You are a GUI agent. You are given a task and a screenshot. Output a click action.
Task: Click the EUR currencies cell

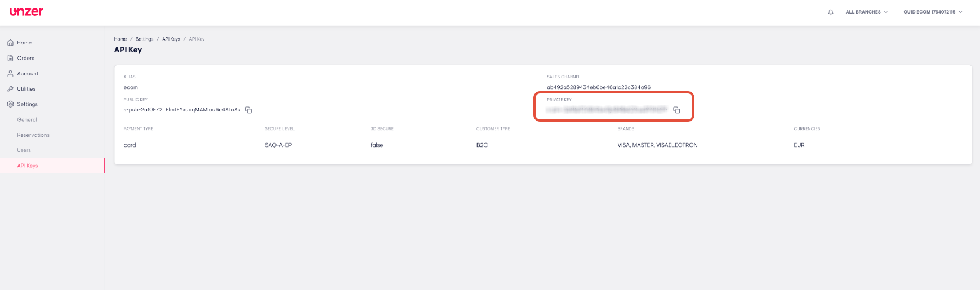799,145
